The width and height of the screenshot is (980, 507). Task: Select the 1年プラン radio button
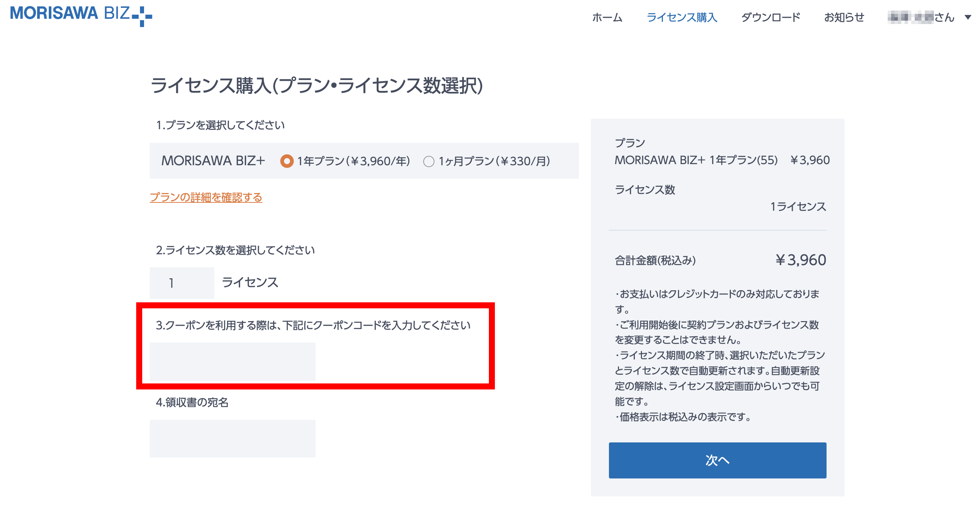coord(287,161)
